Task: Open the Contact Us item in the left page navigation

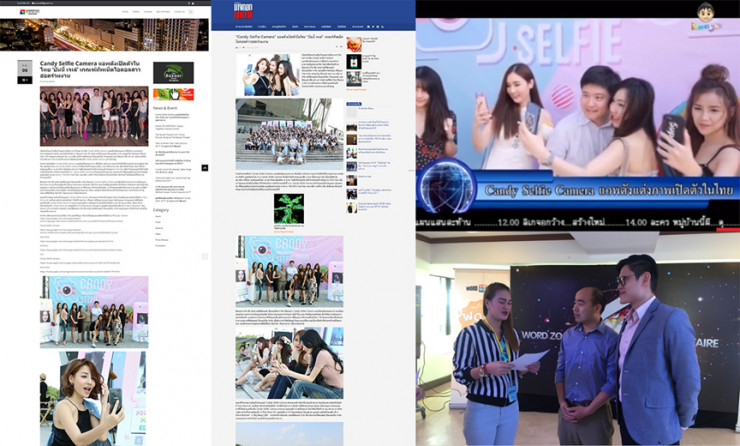Action: 179,12
